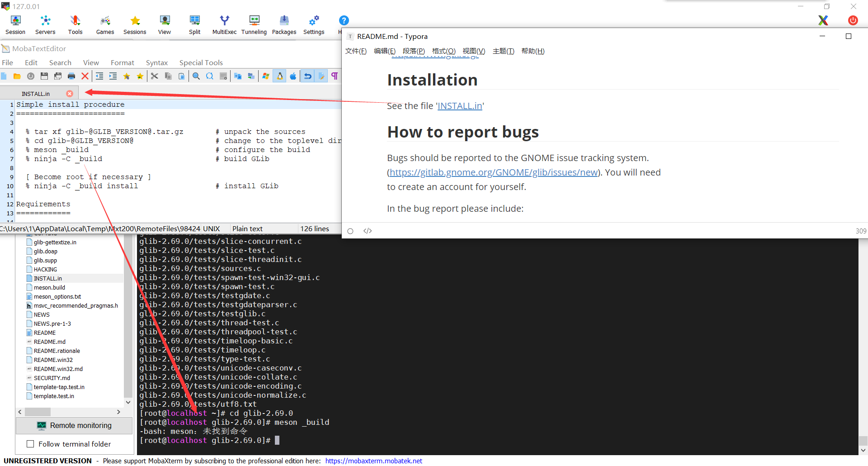Toggle Typora source code mode icon

(x=368, y=231)
